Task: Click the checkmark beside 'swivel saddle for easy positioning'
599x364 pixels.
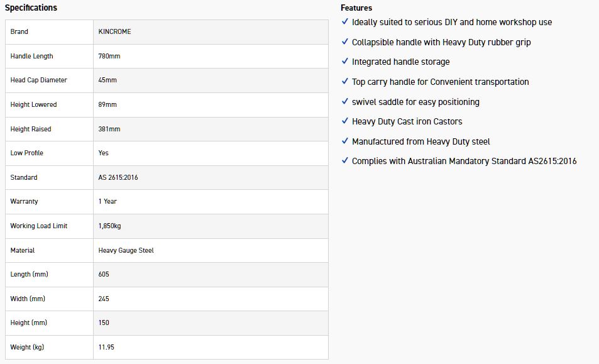Action: pos(344,102)
